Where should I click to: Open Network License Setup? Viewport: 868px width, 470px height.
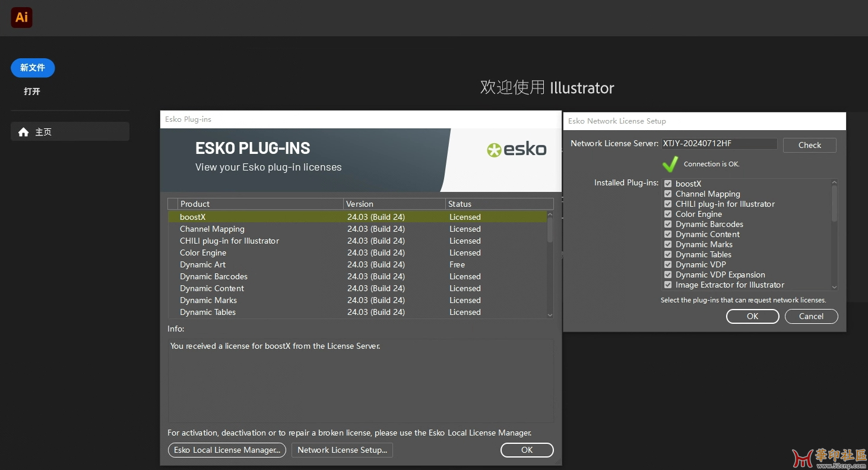click(342, 450)
